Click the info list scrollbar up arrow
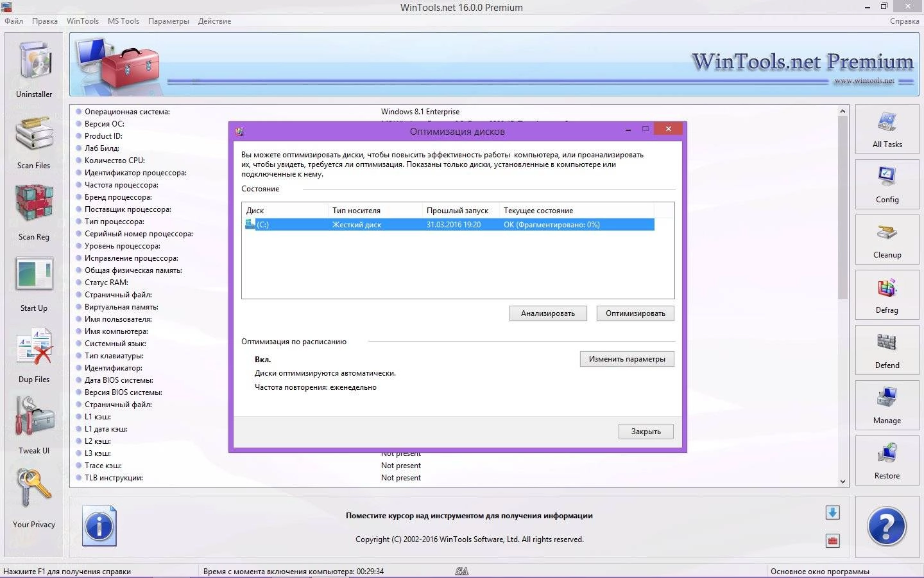 (843, 111)
